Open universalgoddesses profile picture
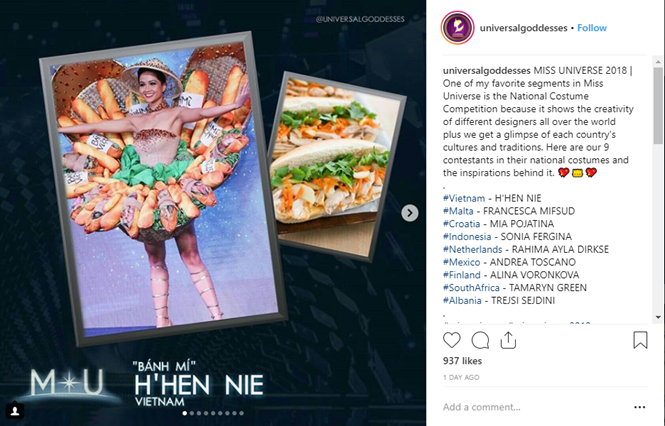Viewport: 665px width, 426px height. point(457,28)
